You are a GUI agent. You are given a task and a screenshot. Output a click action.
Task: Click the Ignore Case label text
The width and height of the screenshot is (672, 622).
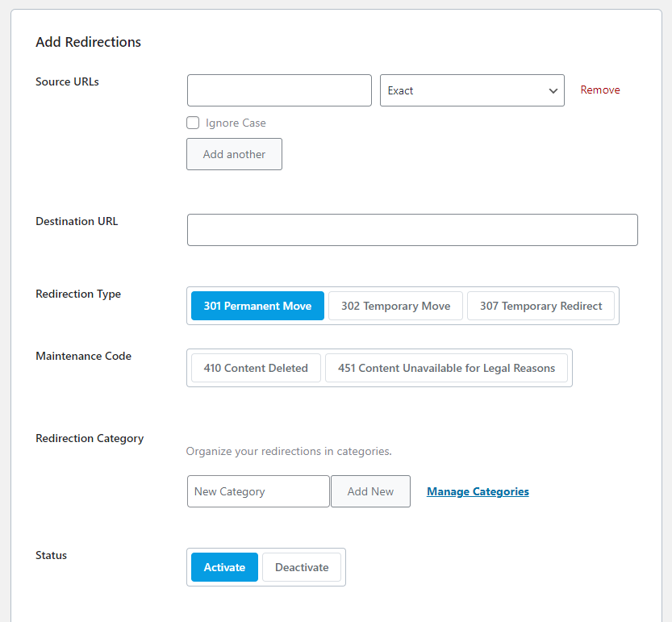coord(236,123)
